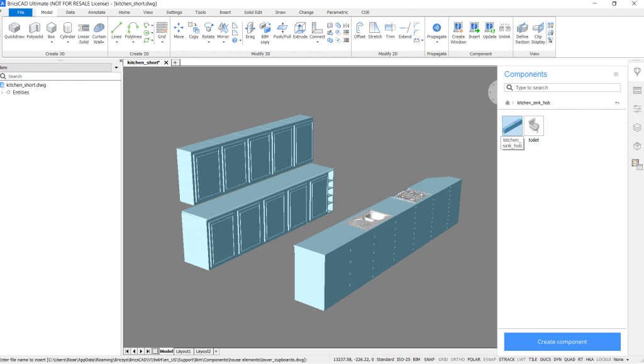Open the Box tool dropdown arrow

(52, 42)
